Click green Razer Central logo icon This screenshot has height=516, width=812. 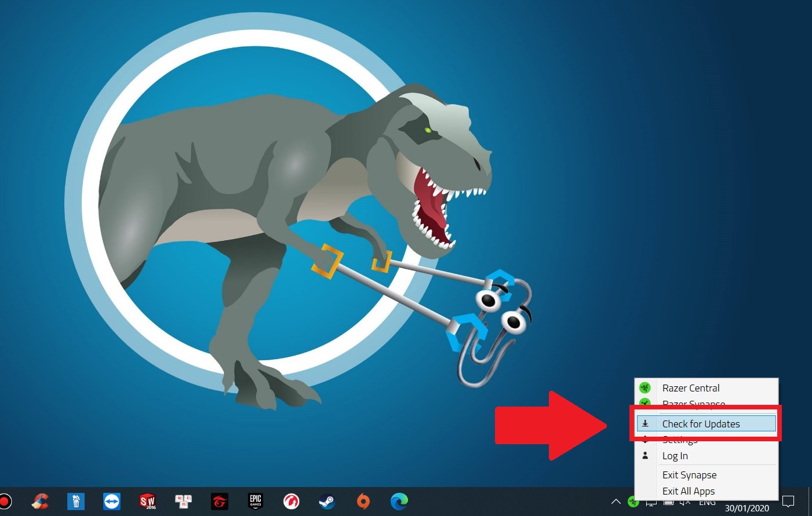pyautogui.click(x=644, y=387)
